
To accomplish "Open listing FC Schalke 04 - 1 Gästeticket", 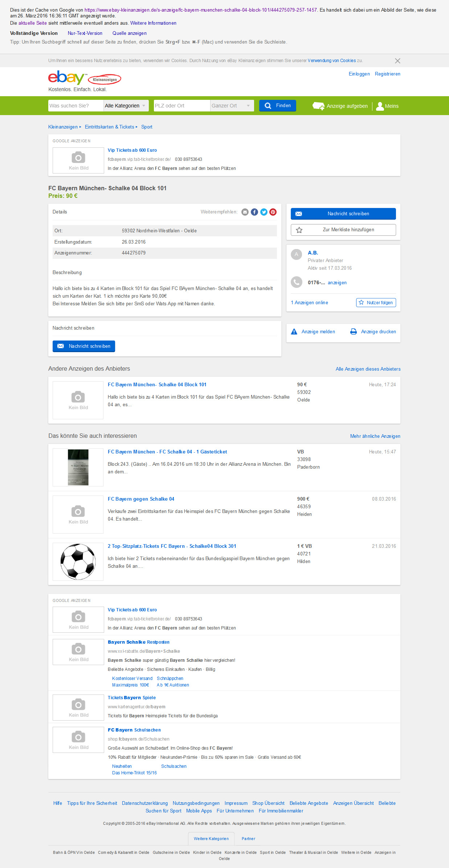I will tap(167, 452).
